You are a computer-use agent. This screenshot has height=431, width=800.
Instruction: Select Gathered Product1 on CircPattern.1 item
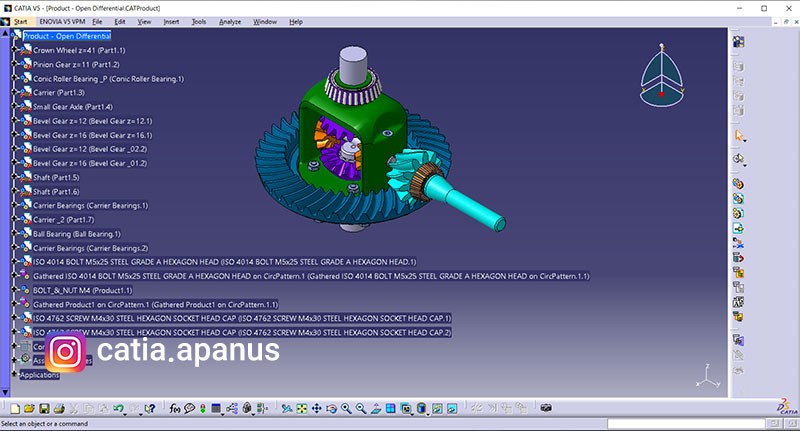(x=156, y=305)
